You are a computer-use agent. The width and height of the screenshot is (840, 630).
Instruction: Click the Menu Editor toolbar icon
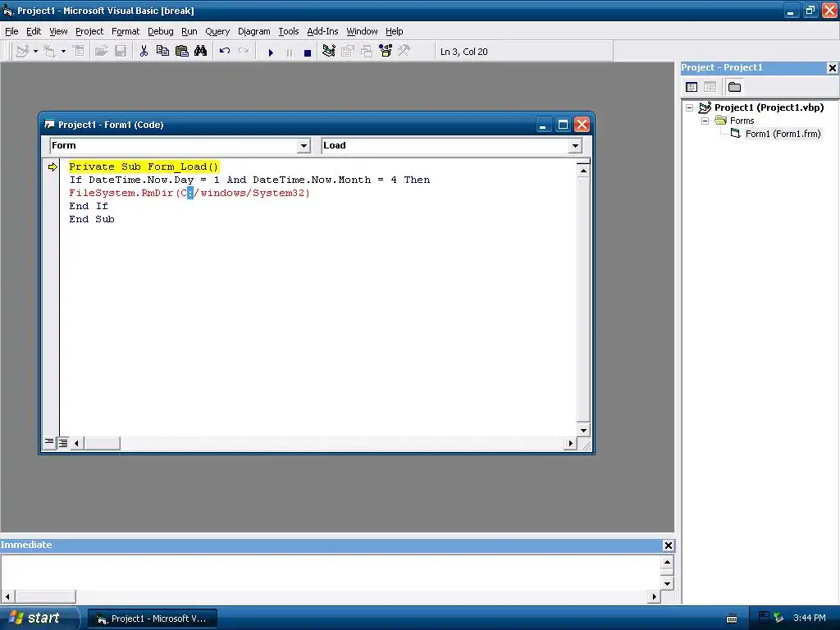tap(78, 52)
